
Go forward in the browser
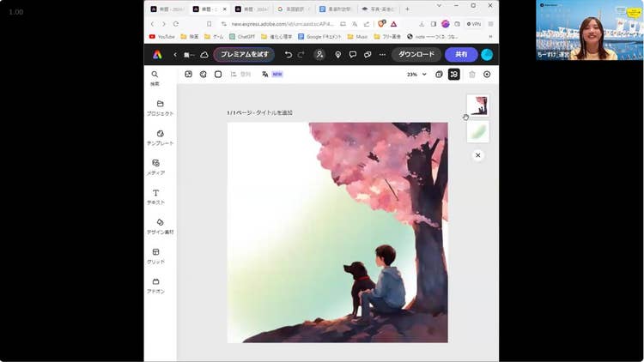(x=163, y=24)
